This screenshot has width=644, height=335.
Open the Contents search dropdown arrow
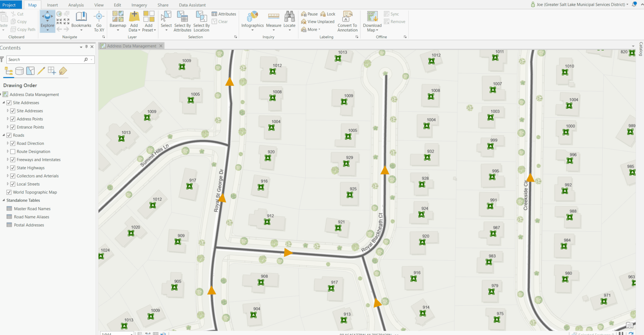[x=91, y=60]
